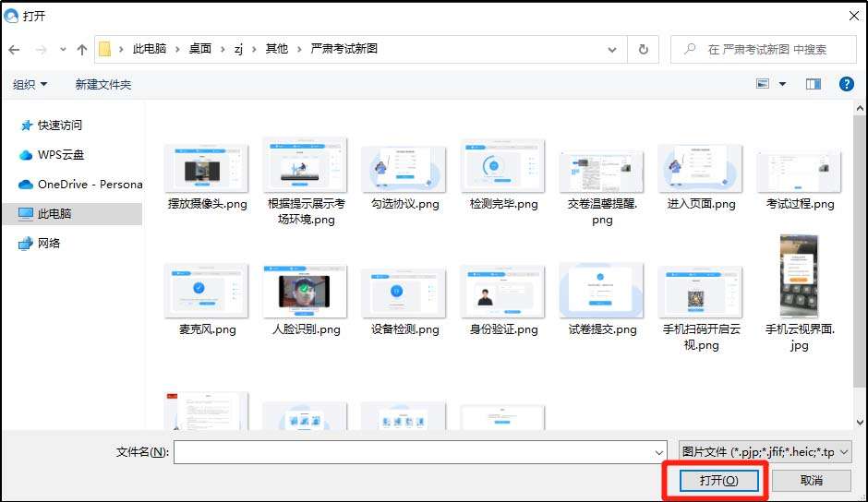The image size is (868, 502).
Task: Open the help question mark icon
Action: tap(846, 84)
